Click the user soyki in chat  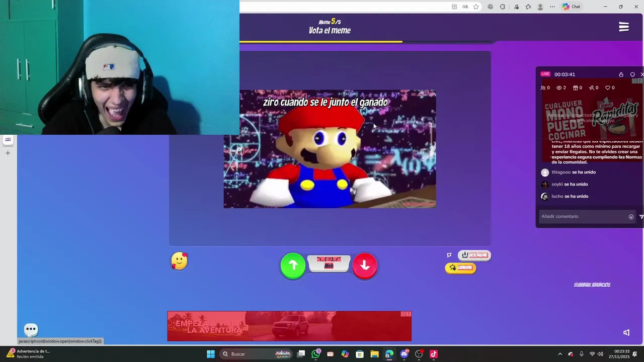coord(557,185)
